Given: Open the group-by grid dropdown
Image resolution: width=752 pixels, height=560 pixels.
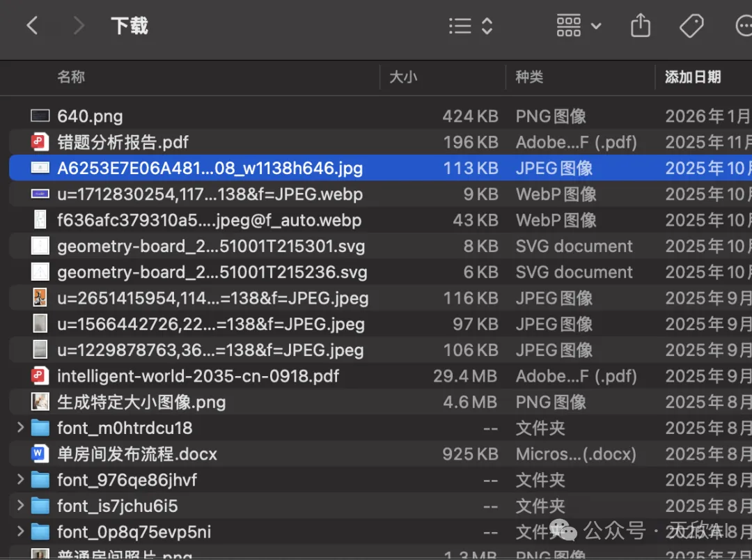Looking at the screenshot, I should 579,26.
